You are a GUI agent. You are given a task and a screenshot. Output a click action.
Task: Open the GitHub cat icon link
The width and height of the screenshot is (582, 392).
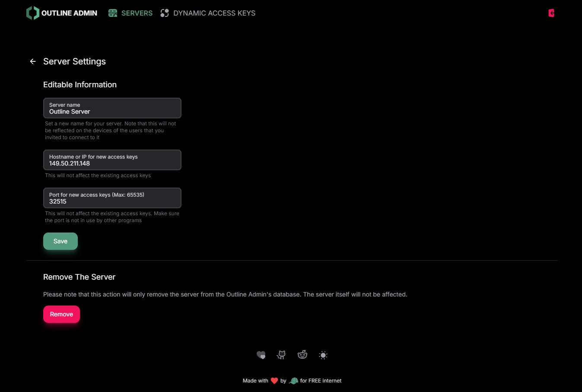pyautogui.click(x=281, y=355)
